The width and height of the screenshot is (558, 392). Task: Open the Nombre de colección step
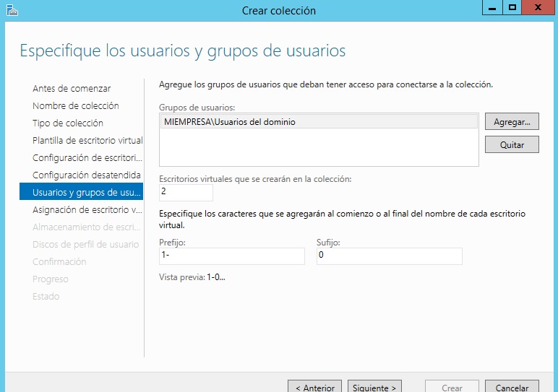(x=76, y=106)
